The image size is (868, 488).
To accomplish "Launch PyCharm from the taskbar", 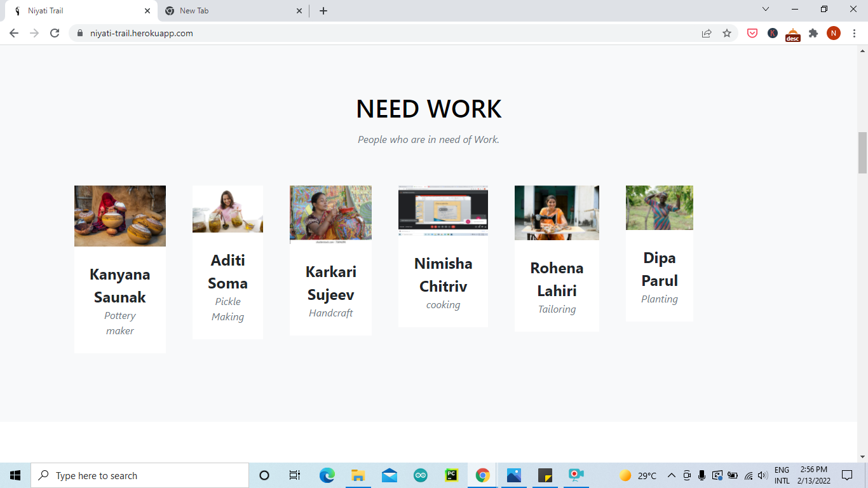I will click(x=451, y=475).
